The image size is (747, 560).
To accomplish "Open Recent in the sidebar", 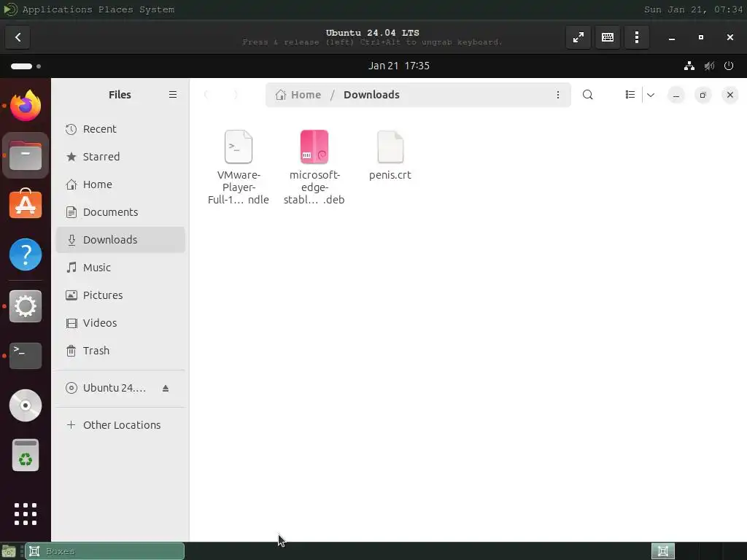I will tap(120, 129).
